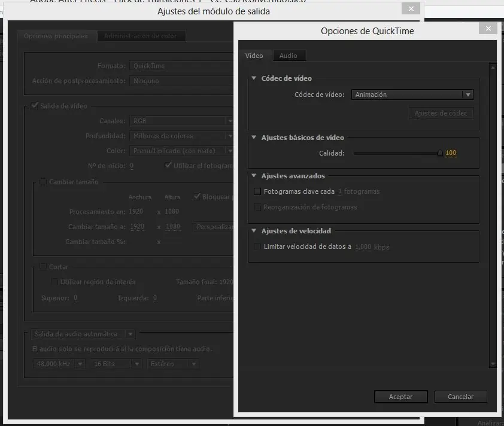This screenshot has height=426, width=504.
Task: Click scrollbar down arrow in QuickTime options
Action: tap(493, 364)
